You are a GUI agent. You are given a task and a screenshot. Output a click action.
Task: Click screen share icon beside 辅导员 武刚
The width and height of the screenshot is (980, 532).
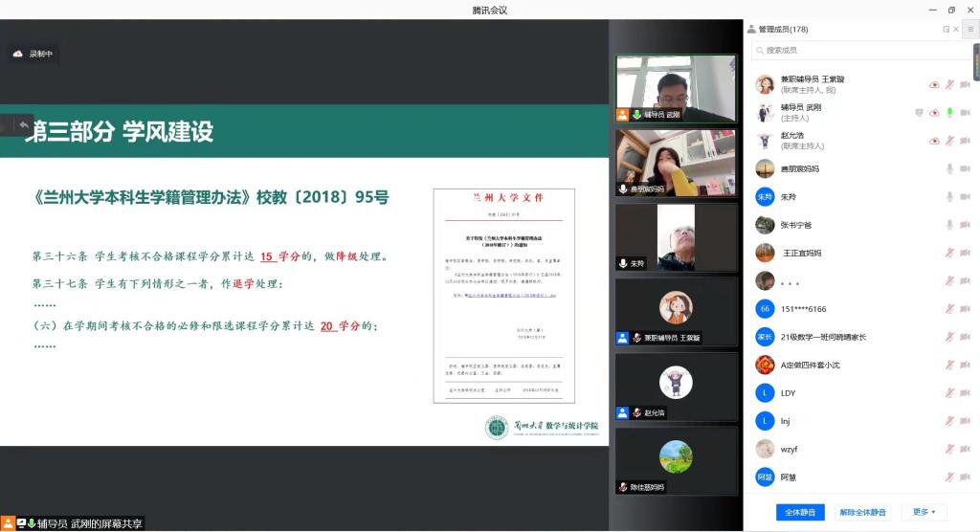[919, 113]
